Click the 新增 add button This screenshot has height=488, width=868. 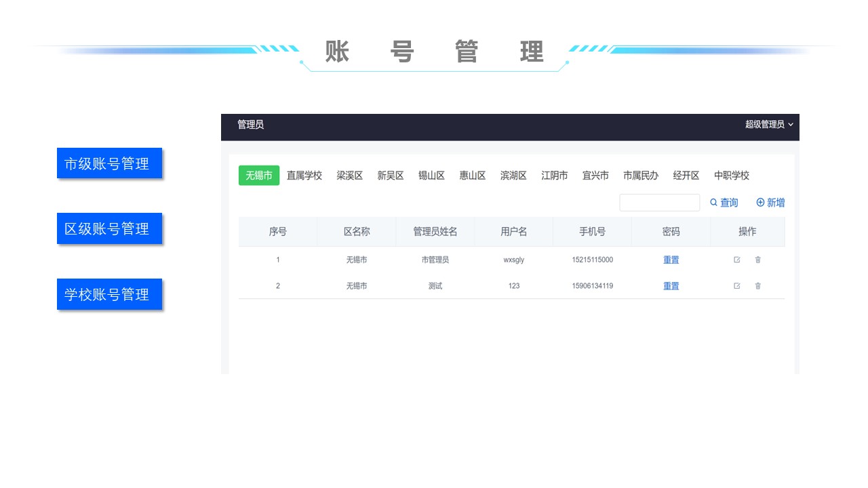[770, 203]
